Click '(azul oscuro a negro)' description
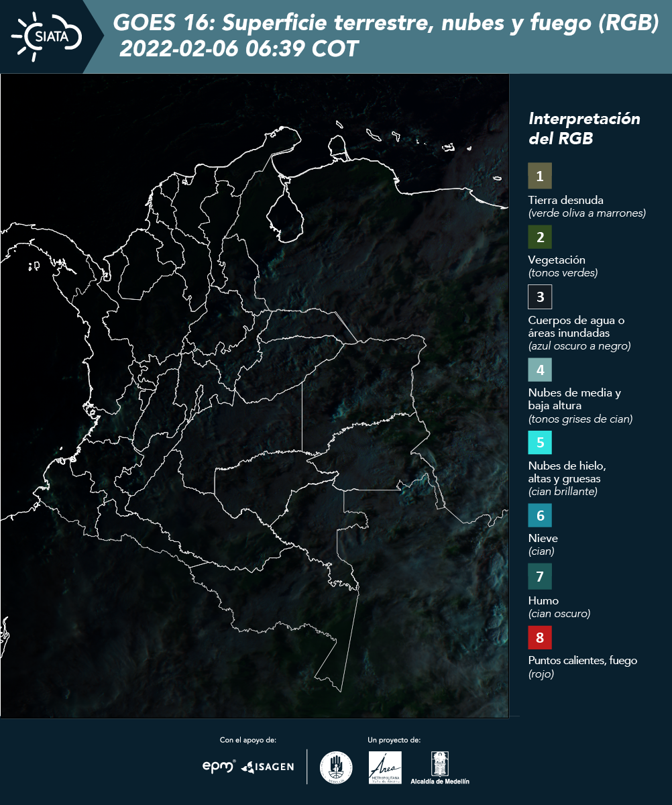This screenshot has width=672, height=805. click(579, 346)
